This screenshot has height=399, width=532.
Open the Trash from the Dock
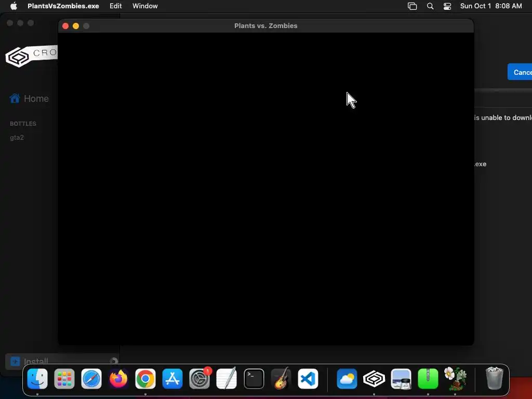[x=495, y=379]
